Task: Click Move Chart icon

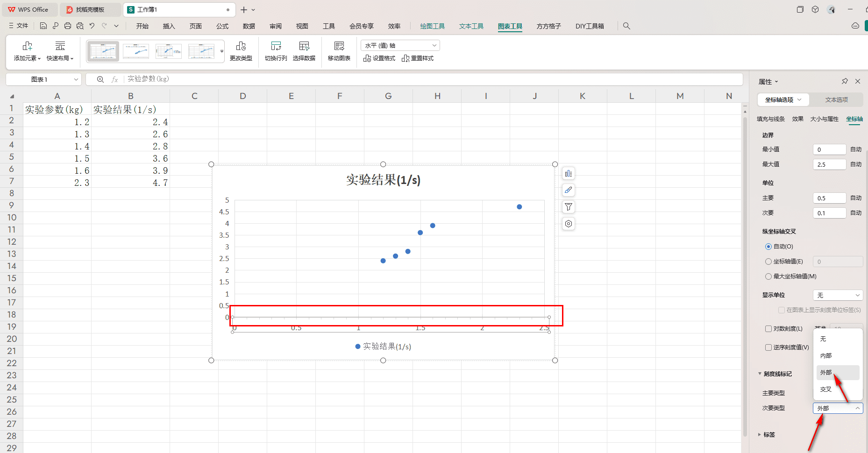Action: (339, 51)
